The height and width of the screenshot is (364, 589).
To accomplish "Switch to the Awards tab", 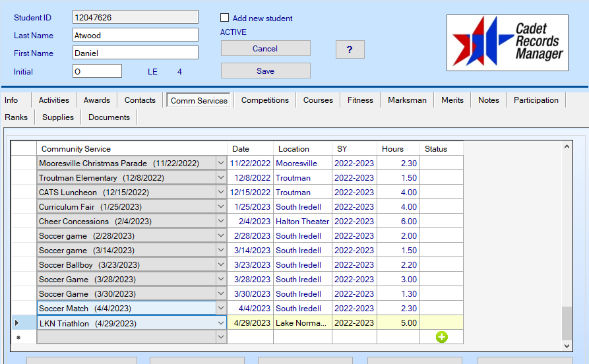I will point(96,100).
